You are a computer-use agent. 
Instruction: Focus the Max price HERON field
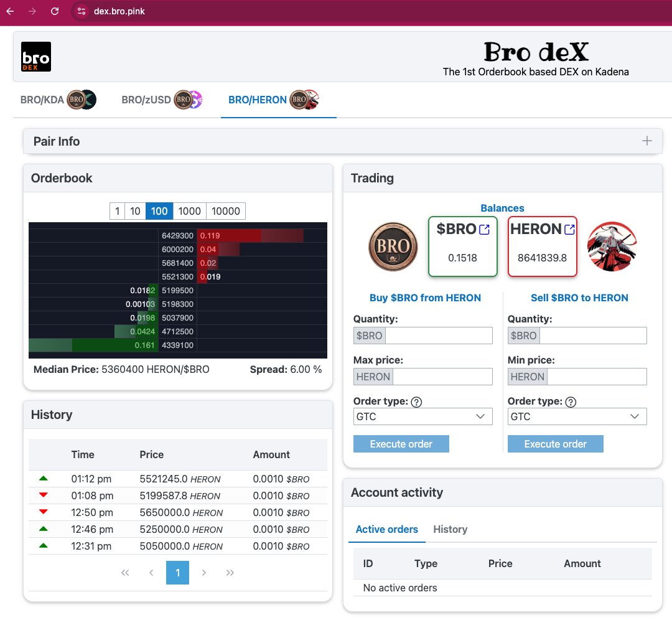[x=443, y=377]
